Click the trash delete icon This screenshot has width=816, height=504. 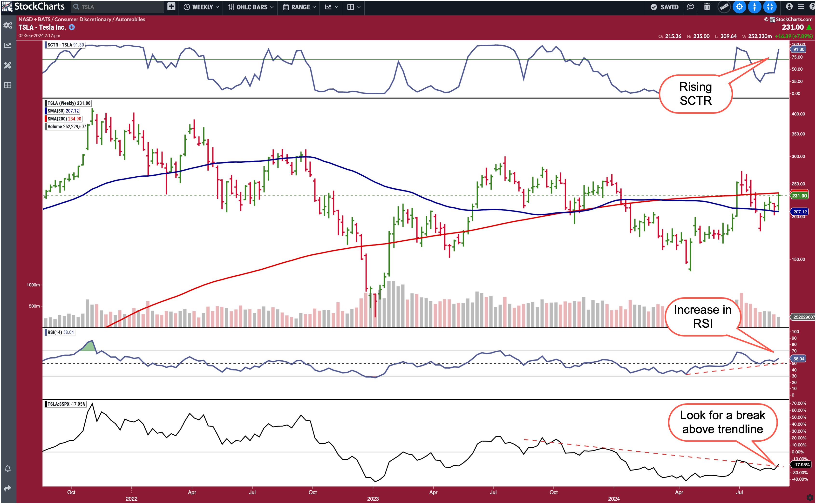point(707,7)
